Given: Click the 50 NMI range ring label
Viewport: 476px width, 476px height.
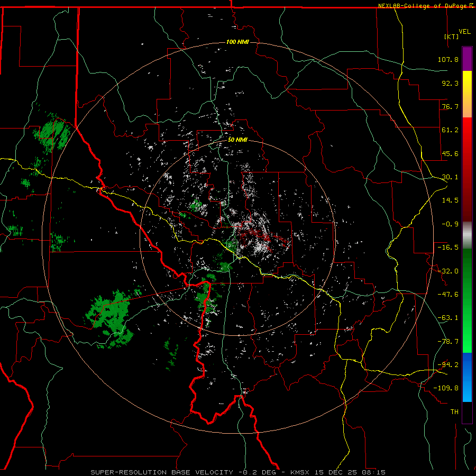Looking at the screenshot, I should (237, 140).
